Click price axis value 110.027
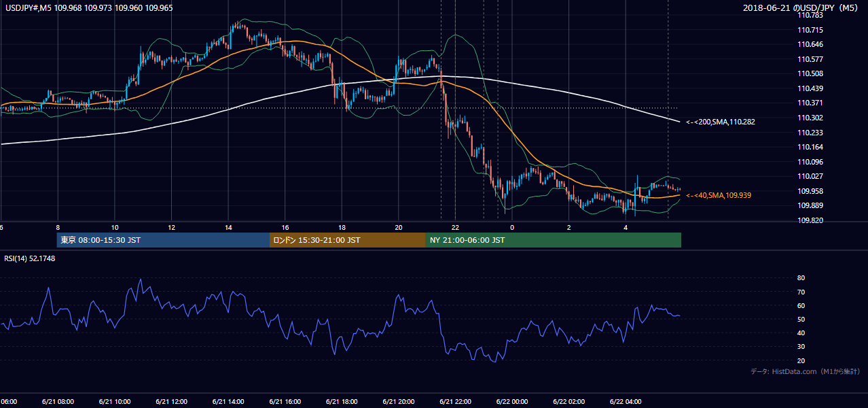This screenshot has width=868, height=408. [x=811, y=176]
